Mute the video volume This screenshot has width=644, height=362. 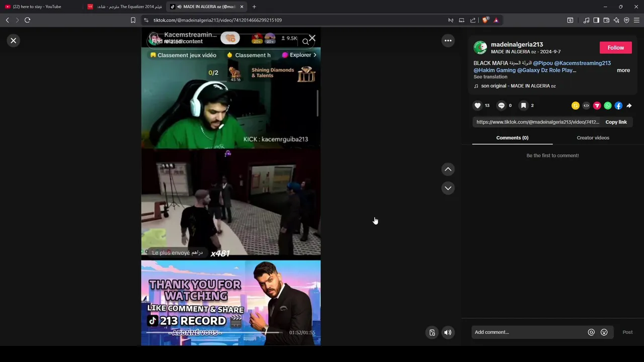[447, 332]
